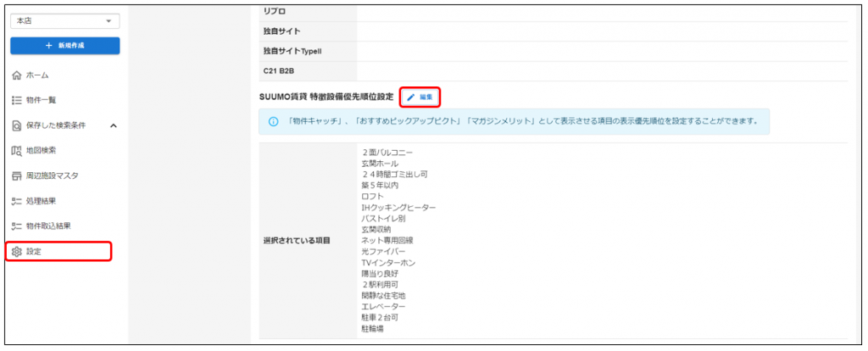
Task: Click the 周辺施設マスタ icon
Action: [x=17, y=176]
